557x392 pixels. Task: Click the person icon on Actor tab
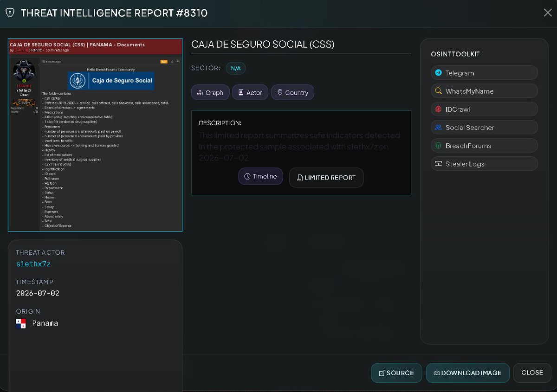coord(241,92)
